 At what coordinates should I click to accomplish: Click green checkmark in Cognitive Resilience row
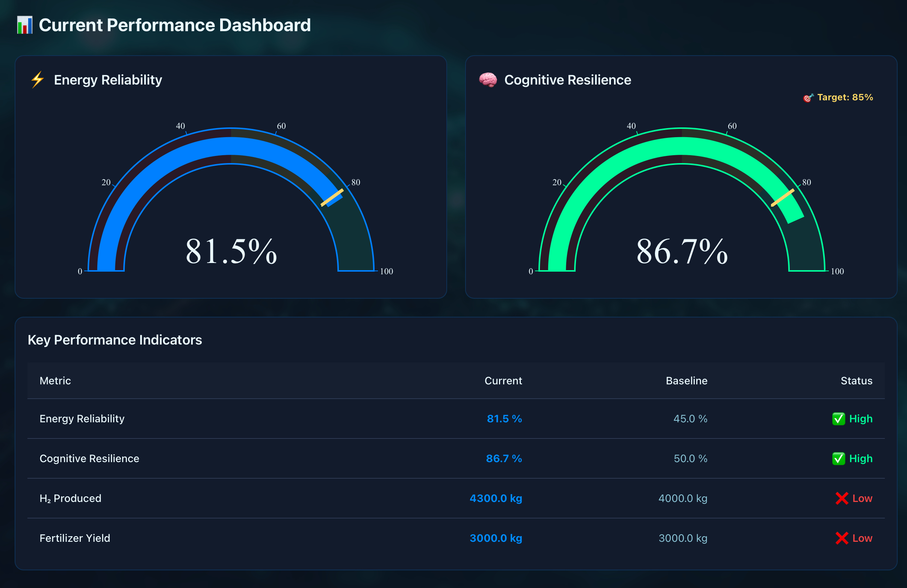click(x=838, y=458)
